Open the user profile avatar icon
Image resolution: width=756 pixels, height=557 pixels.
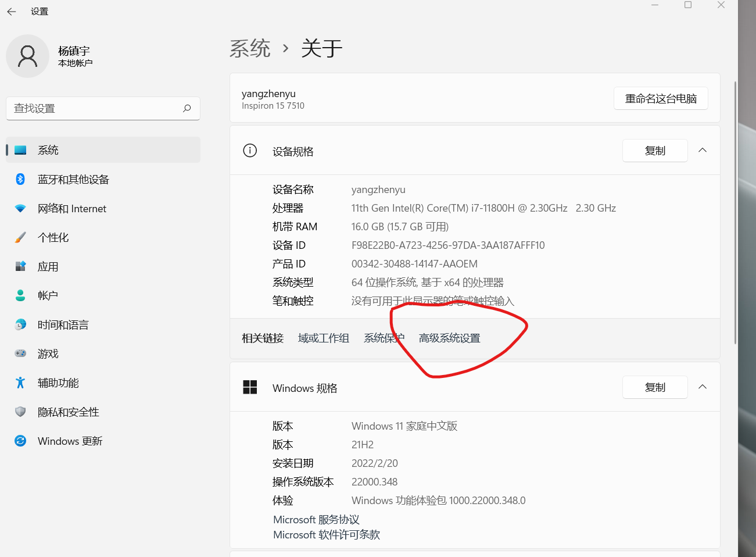click(x=27, y=56)
